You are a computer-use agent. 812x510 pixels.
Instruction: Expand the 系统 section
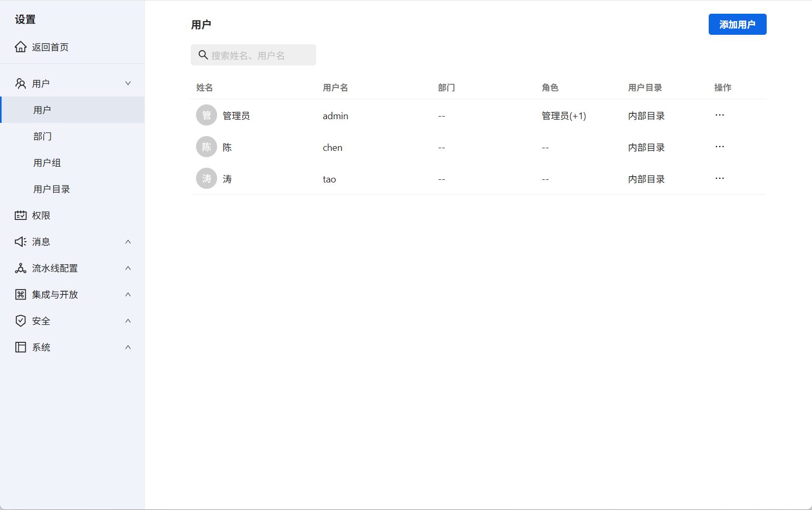(x=128, y=347)
